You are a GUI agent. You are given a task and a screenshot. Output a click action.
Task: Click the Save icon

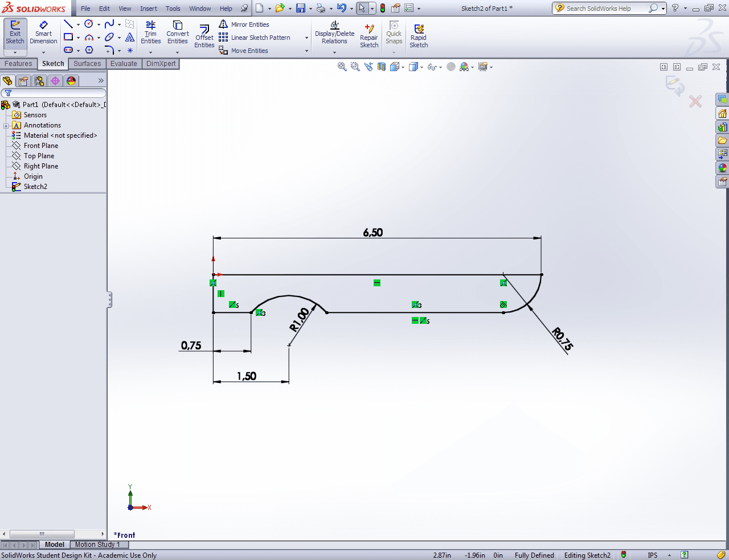[300, 8]
